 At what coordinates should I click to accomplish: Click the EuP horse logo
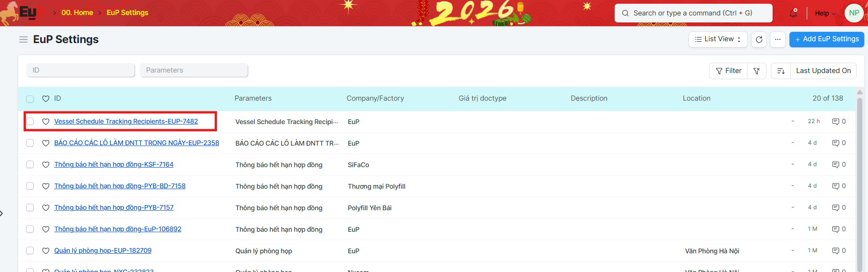tap(21, 13)
